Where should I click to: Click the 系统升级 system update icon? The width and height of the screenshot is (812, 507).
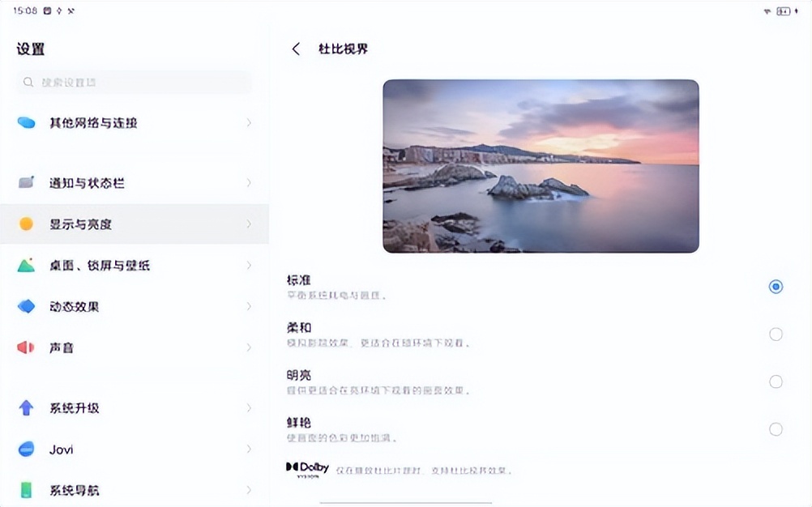tap(26, 408)
